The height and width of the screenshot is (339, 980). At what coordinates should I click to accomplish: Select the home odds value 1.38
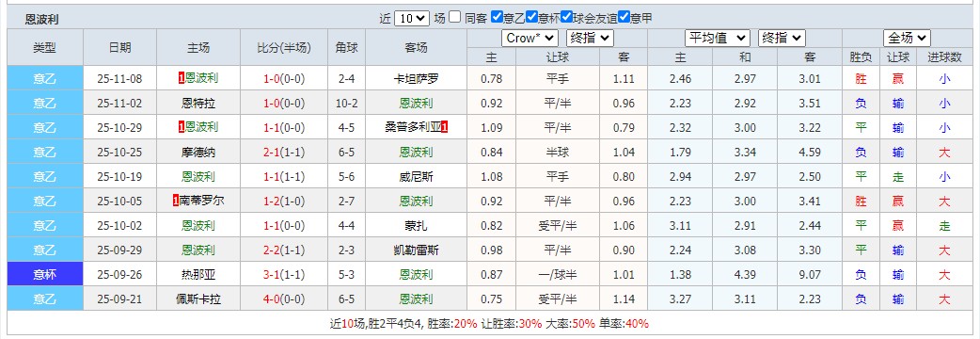pos(680,275)
